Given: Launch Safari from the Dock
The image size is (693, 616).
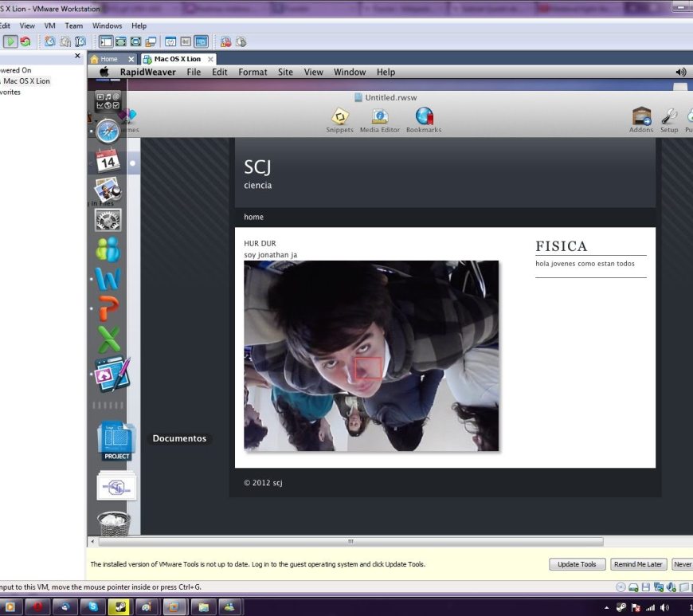Looking at the screenshot, I should pyautogui.click(x=108, y=131).
